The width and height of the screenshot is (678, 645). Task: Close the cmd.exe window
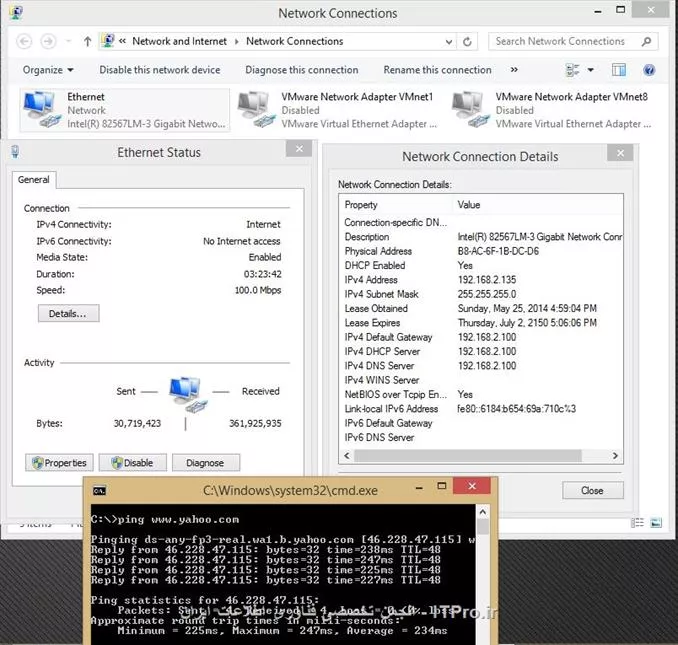point(472,486)
